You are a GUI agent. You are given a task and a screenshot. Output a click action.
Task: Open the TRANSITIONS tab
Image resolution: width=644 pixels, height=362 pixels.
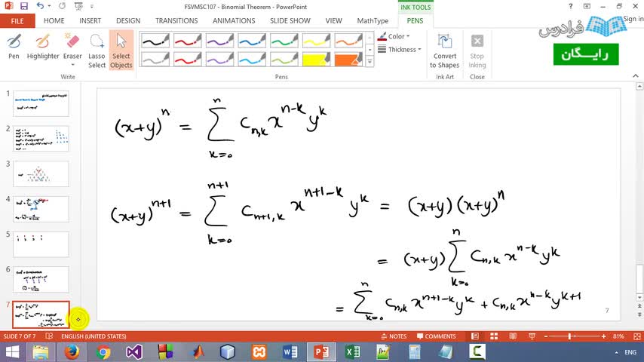point(176,21)
